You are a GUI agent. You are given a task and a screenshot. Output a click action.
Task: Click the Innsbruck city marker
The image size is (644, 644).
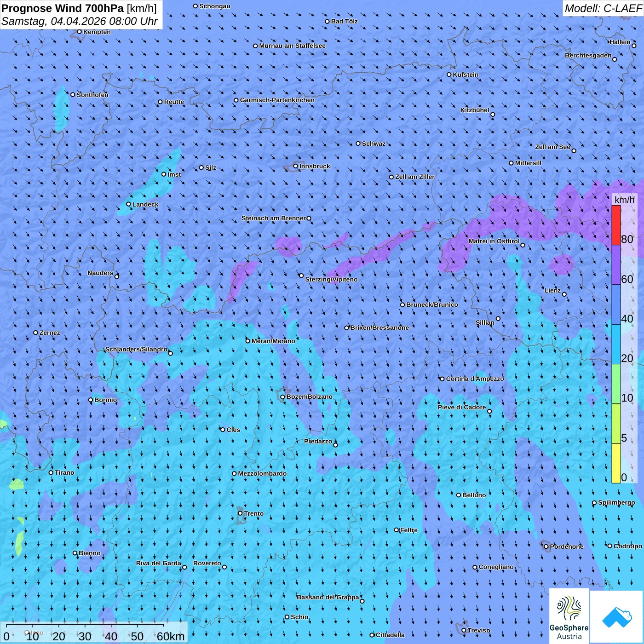296,166
